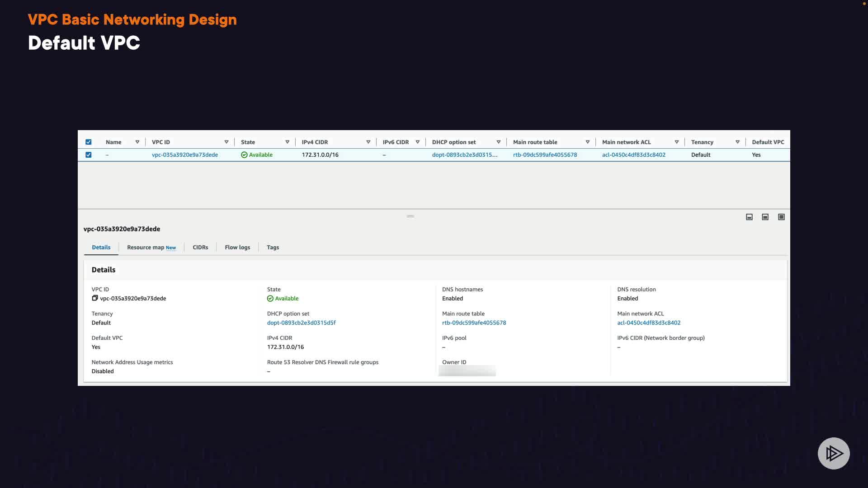Image resolution: width=868 pixels, height=488 pixels.
Task: Click the VPC ID column sort arrow
Action: point(226,142)
